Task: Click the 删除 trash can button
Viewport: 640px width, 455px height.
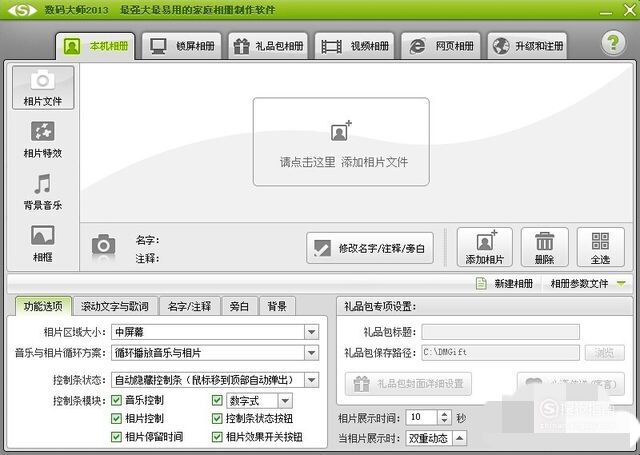Action: (544, 247)
